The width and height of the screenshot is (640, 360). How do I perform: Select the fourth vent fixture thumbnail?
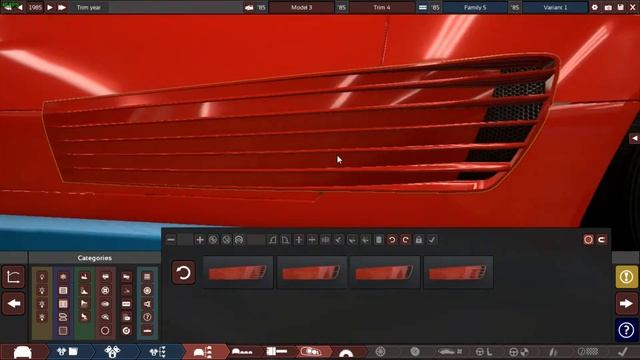(x=458, y=272)
